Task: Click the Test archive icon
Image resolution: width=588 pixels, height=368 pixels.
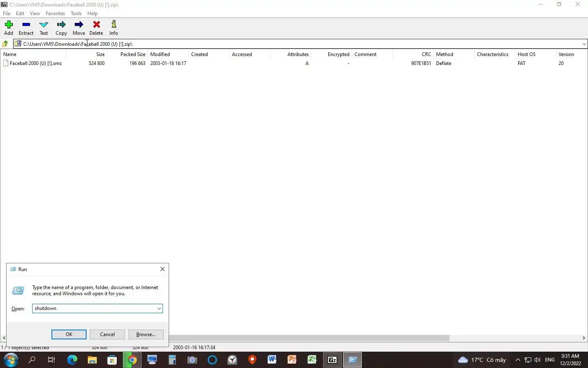Action: click(x=44, y=28)
